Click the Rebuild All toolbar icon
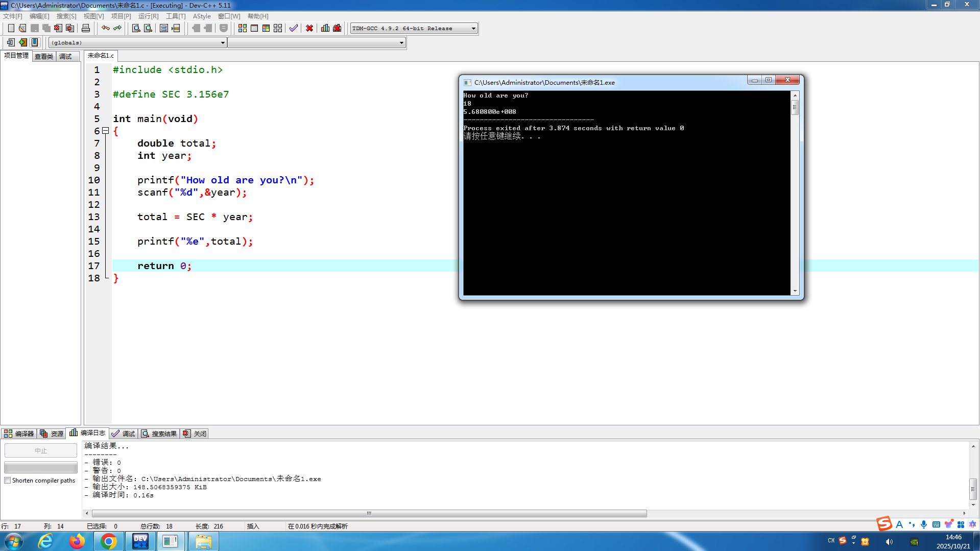 (278, 28)
